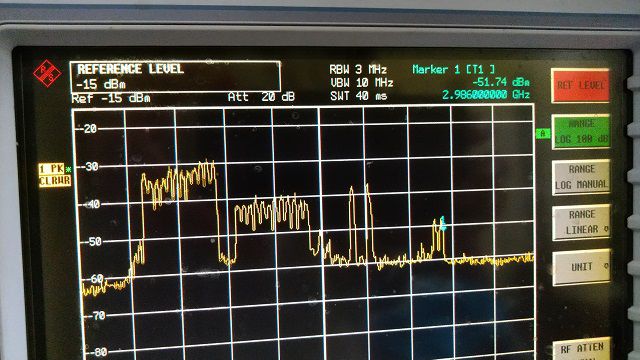Select the Marker 1 [T1] label
This screenshot has height=360, width=640.
pos(453,69)
